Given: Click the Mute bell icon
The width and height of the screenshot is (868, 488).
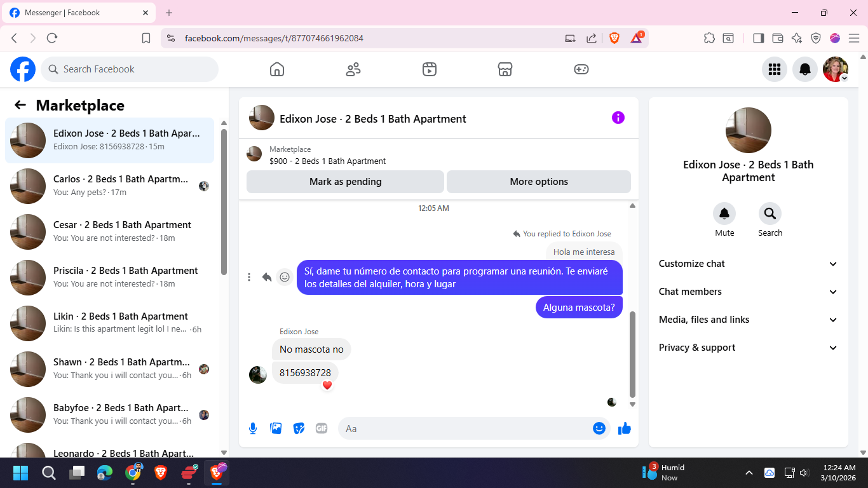Looking at the screenshot, I should point(724,213).
